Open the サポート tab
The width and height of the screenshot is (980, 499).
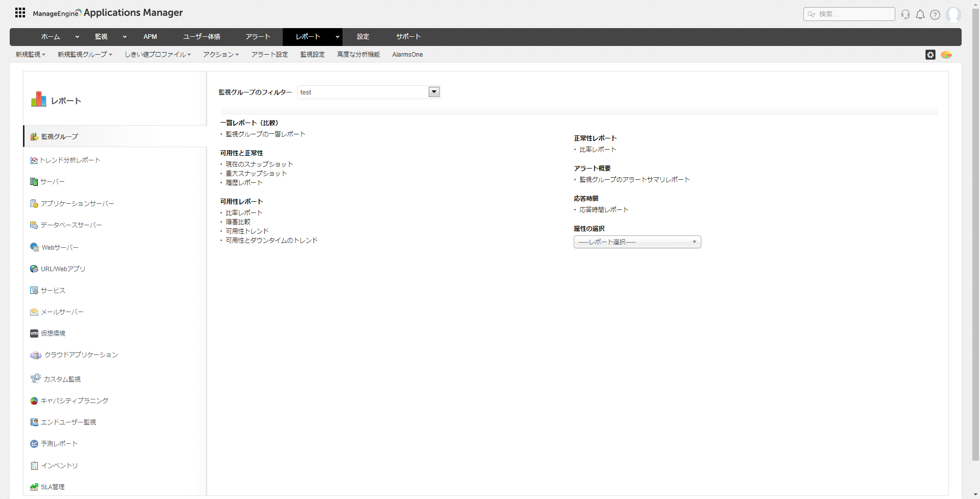[408, 37]
